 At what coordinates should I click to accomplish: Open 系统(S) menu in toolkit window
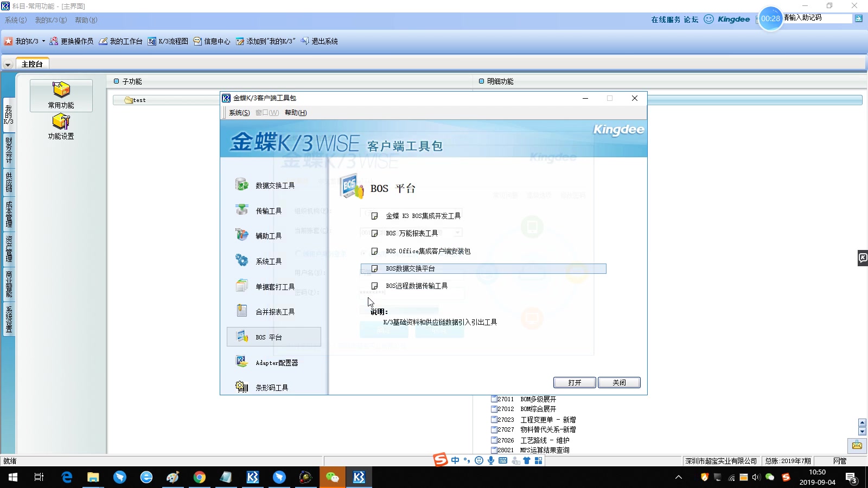[x=239, y=113]
